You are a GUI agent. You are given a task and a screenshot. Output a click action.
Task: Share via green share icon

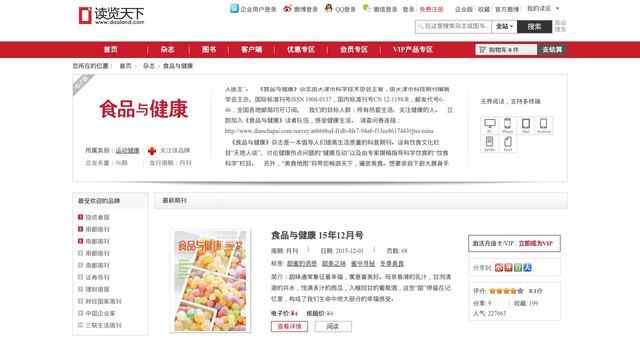(518, 268)
